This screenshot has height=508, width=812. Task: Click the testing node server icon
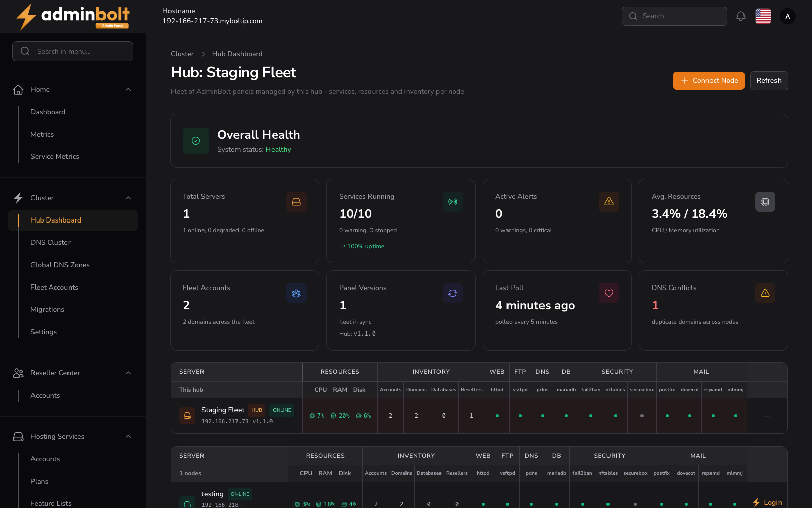187,503
